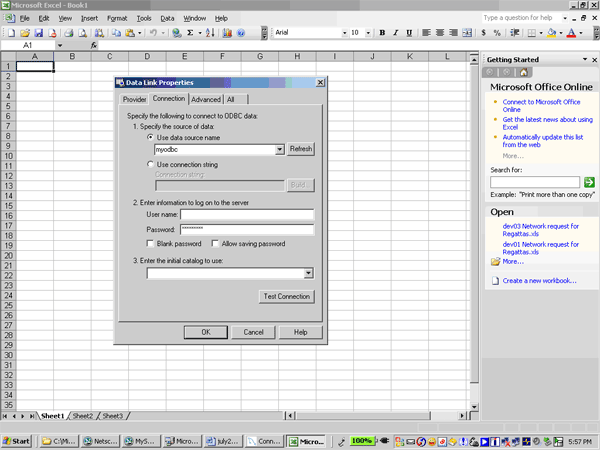Click the AutoSum sigma icon
The image size is (600, 450).
pyautogui.click(x=190, y=33)
